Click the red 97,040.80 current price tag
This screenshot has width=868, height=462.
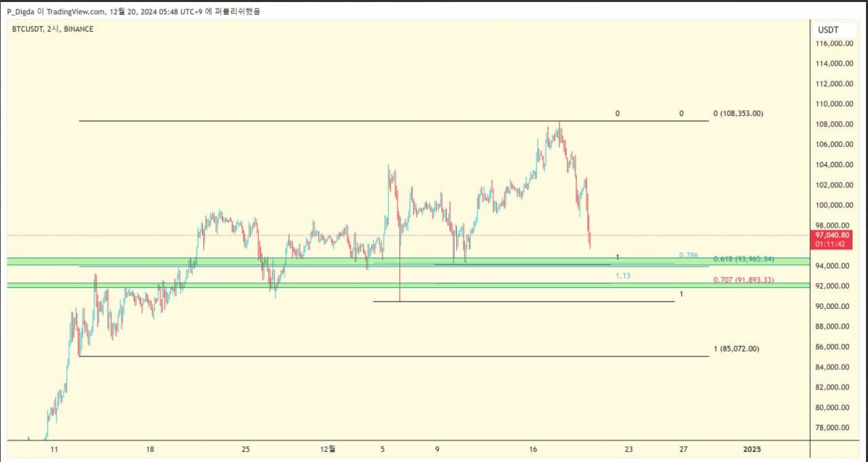tap(833, 235)
